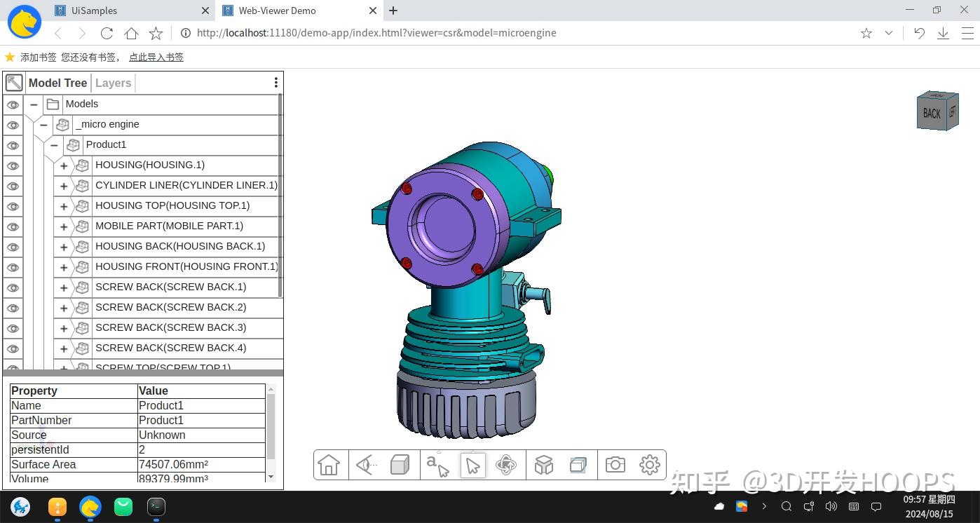
Task: Open taskbar search magnifier icon
Action: tap(787, 506)
